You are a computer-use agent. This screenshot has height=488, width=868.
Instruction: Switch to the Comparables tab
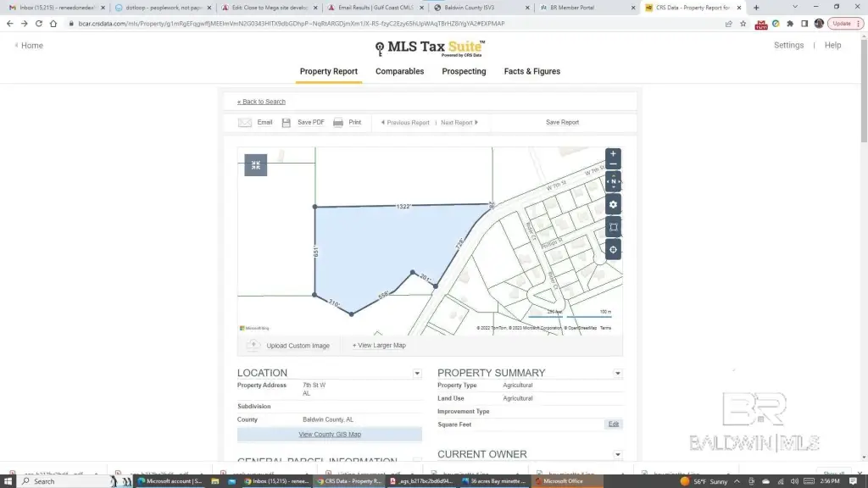399,72
